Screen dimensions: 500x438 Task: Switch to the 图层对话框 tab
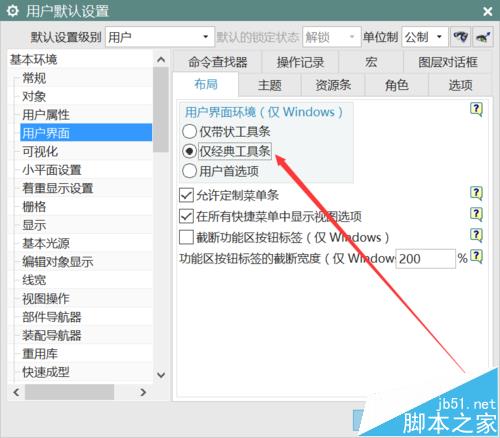(447, 62)
